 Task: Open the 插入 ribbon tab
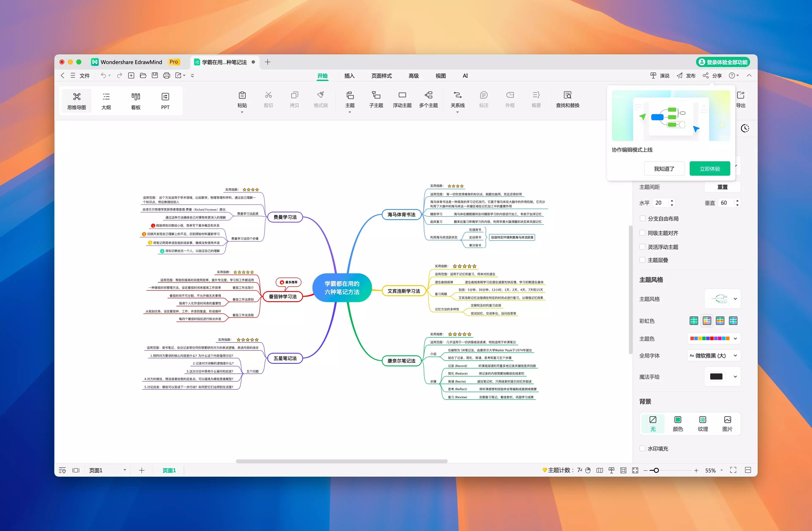[349, 75]
